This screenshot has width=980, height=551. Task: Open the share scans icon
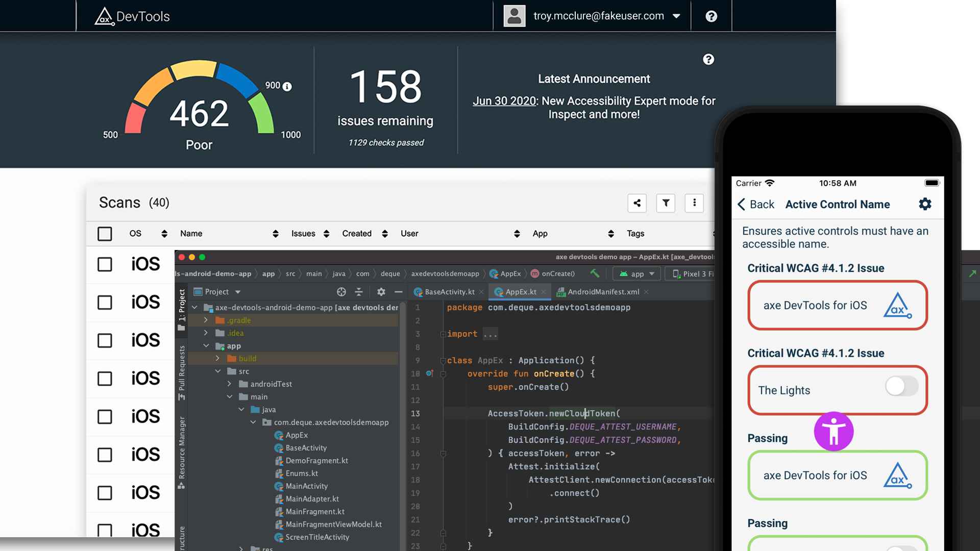tap(637, 203)
